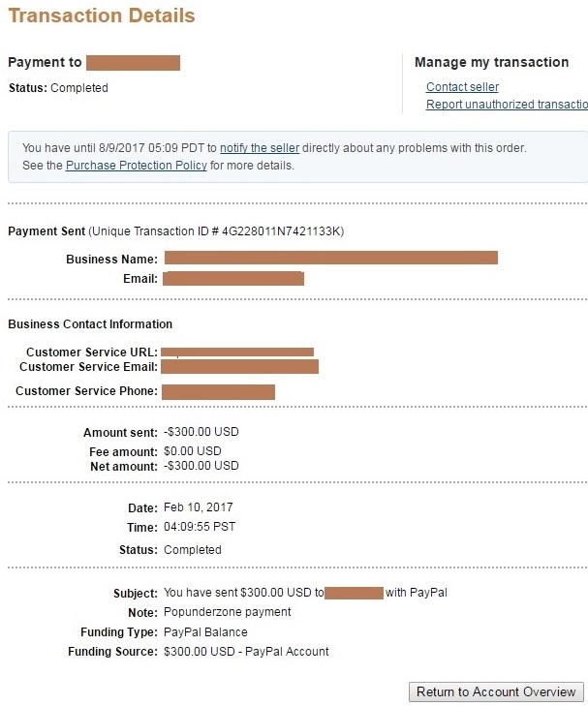Click the 04:09:55 PST time value
The height and width of the screenshot is (706, 588).
pos(200,527)
